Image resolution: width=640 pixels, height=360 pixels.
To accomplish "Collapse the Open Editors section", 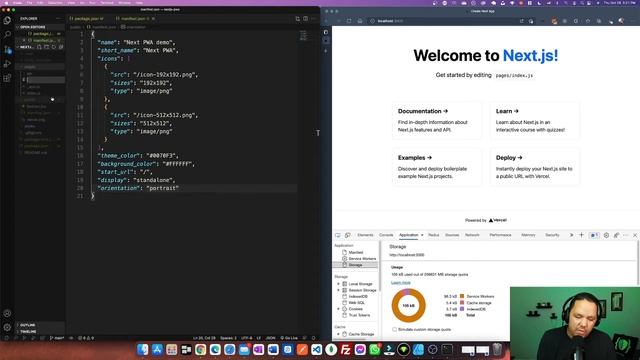I will [39, 27].
